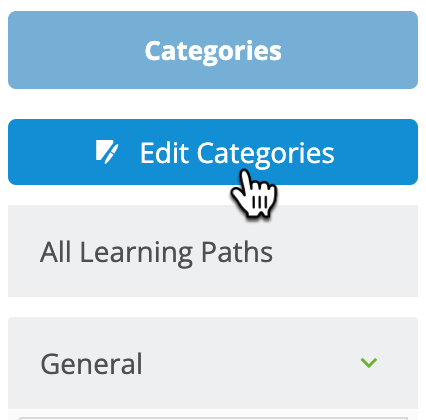Click the green downward arrow icon
This screenshot has width=426, height=420.
(x=369, y=363)
